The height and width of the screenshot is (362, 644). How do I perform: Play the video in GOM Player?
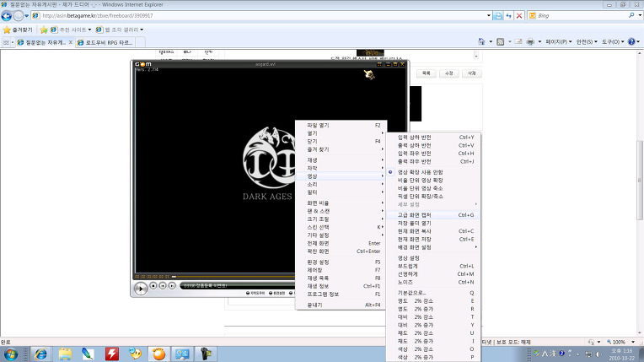pos(141,289)
